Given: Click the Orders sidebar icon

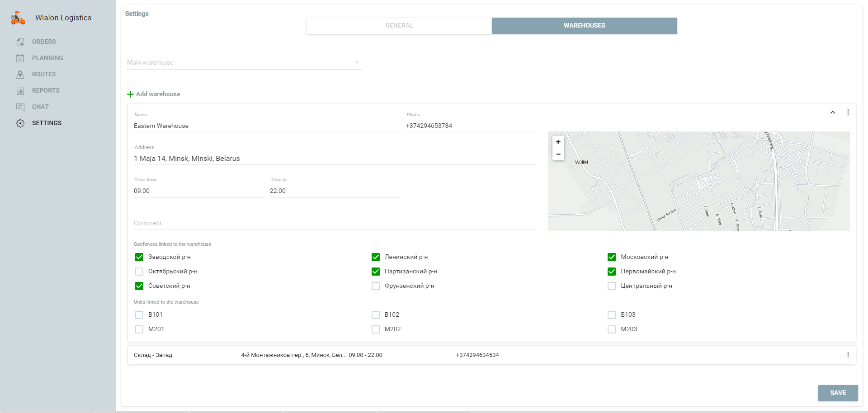Looking at the screenshot, I should (20, 42).
